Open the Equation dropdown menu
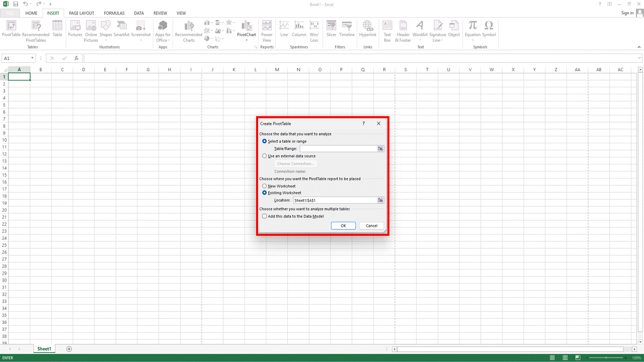 472,40
